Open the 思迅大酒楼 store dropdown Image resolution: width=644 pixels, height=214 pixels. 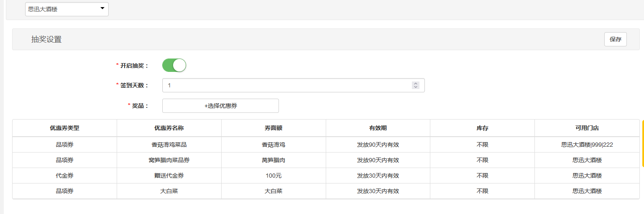point(67,9)
